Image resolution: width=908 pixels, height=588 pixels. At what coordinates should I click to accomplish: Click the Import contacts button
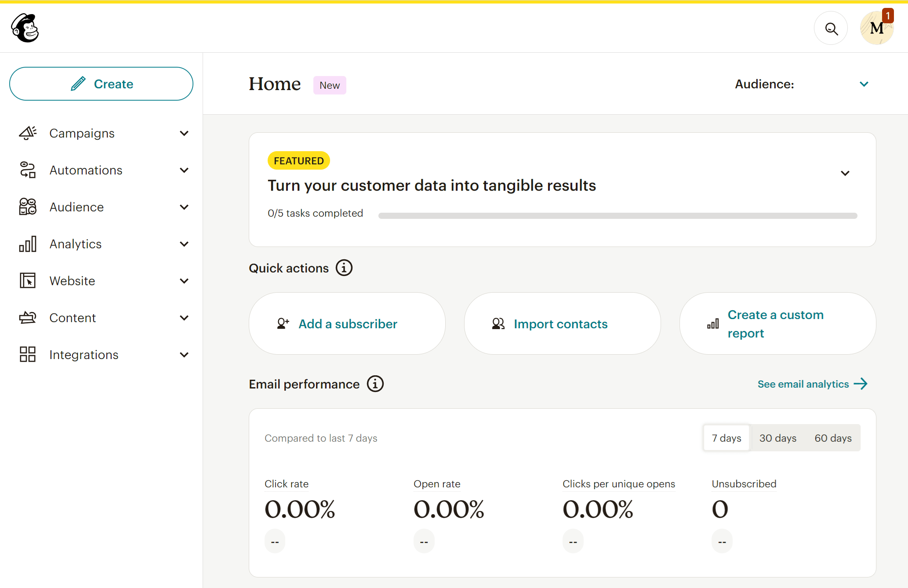561,324
